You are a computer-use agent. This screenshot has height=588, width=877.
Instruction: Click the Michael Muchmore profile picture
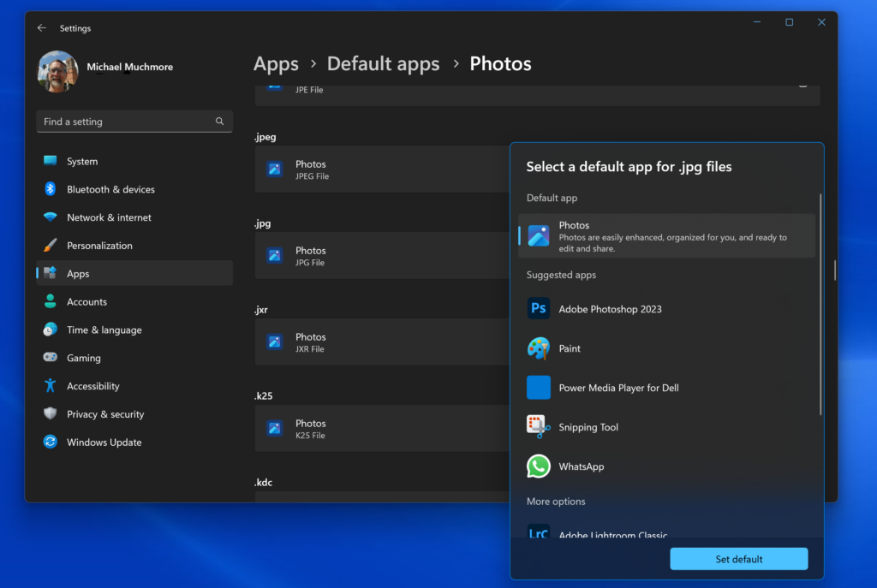[x=57, y=72]
